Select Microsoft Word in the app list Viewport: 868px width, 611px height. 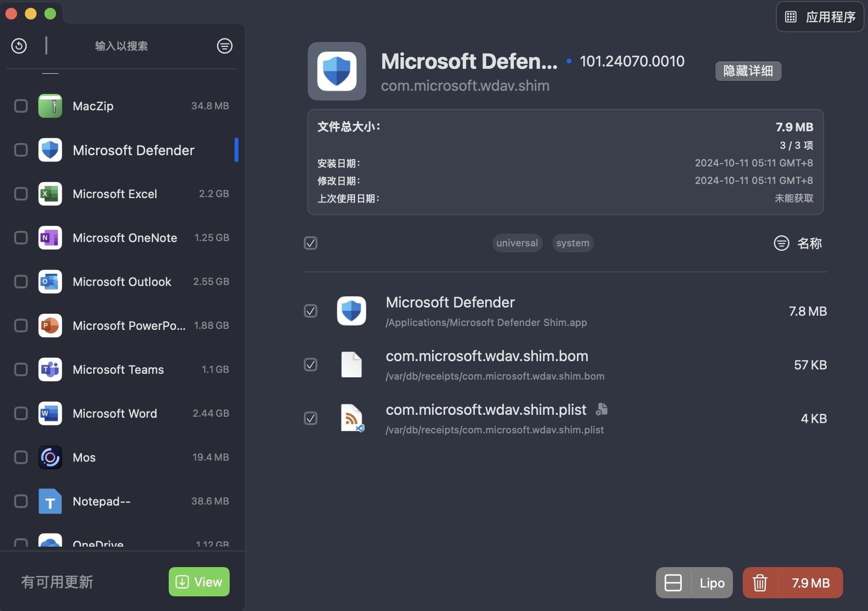(x=122, y=413)
